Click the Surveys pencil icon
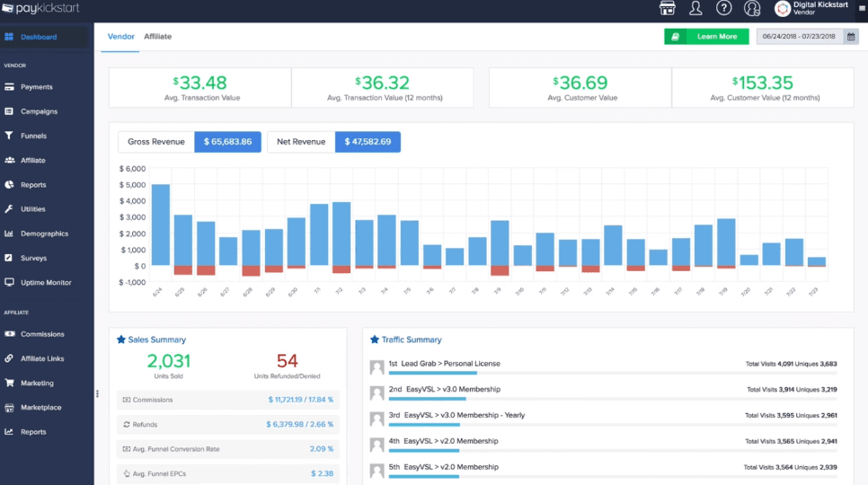This screenshot has width=868, height=485. point(9,258)
